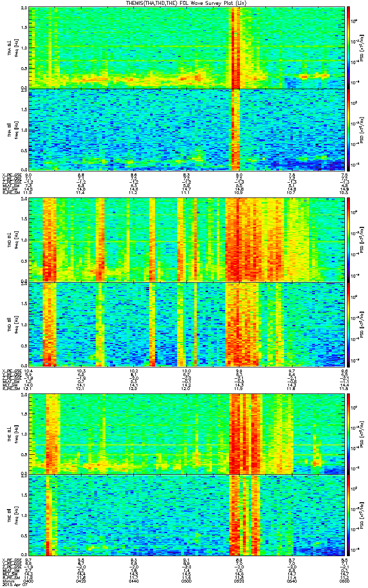368x588 pixels.
Task: Click the '2015 Apr 07' date label
Action: click(x=14, y=585)
